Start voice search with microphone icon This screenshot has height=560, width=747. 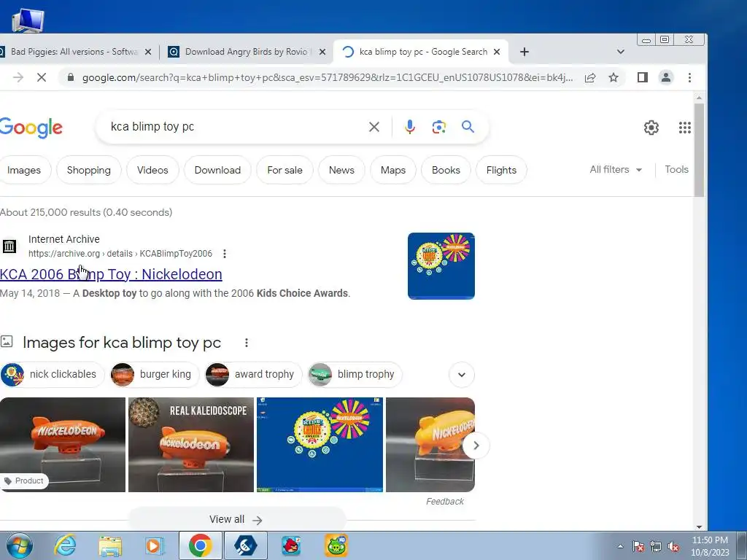(x=410, y=127)
